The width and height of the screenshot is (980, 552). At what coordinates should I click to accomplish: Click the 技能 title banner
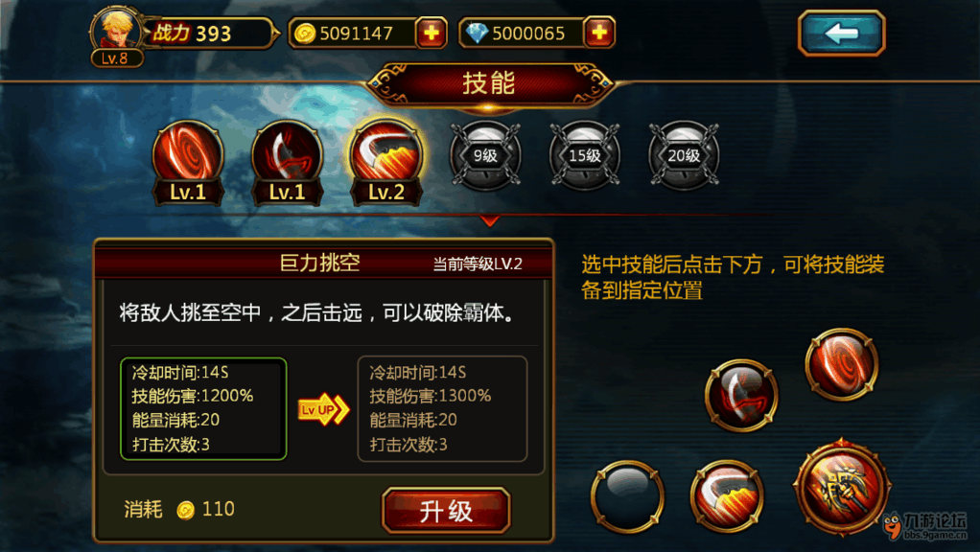[489, 83]
